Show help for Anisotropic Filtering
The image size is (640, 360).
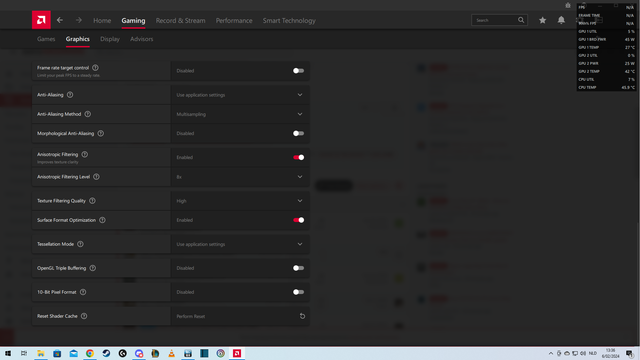[x=84, y=155]
